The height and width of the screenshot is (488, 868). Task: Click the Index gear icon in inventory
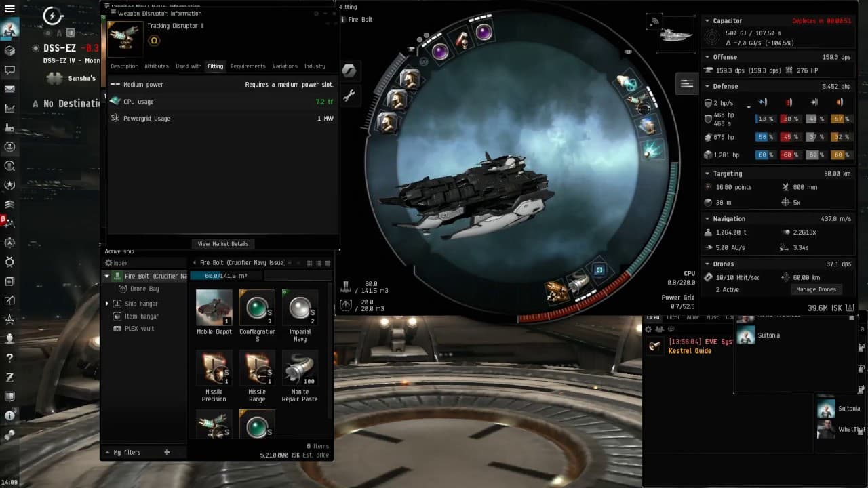108,263
